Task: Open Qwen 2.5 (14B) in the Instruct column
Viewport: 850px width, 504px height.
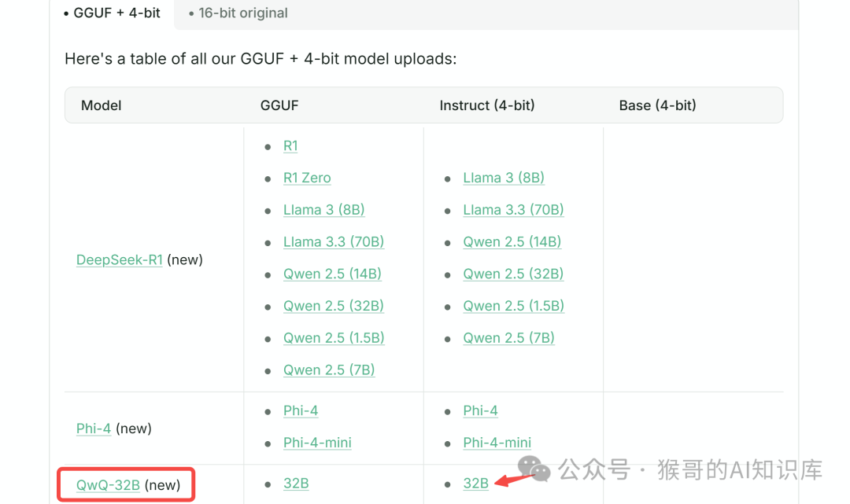Action: point(512,241)
